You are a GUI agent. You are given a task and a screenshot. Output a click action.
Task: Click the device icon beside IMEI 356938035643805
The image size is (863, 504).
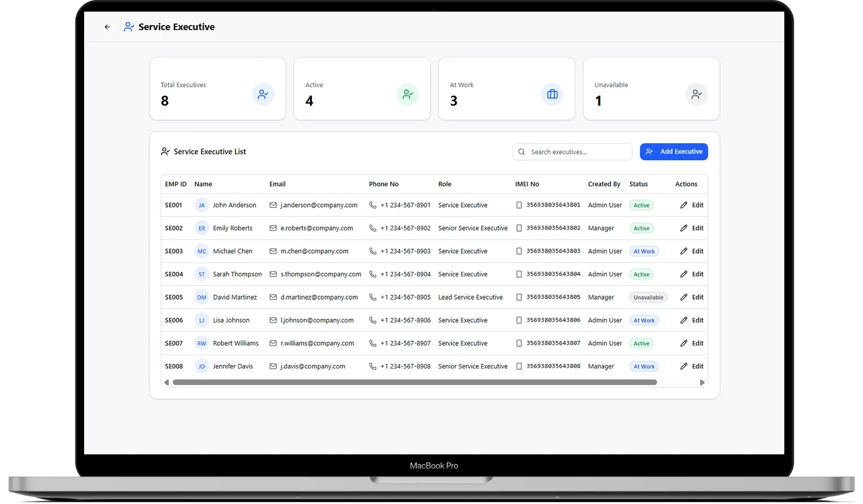[519, 297]
